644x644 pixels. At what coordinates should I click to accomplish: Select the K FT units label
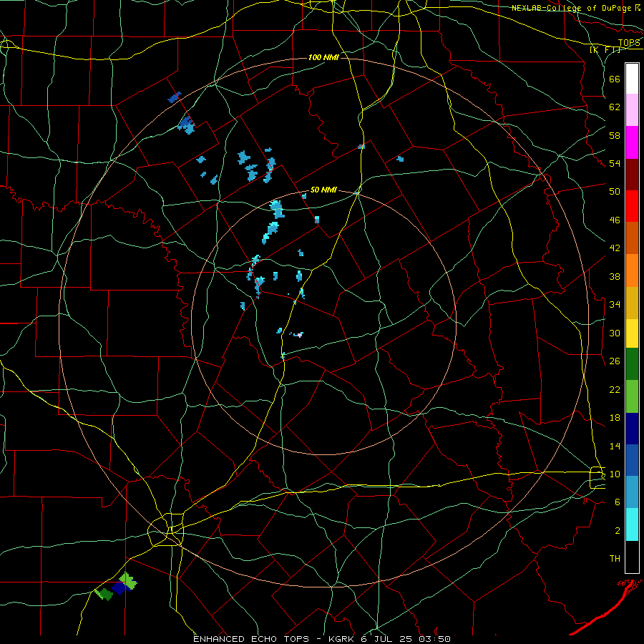(x=605, y=50)
